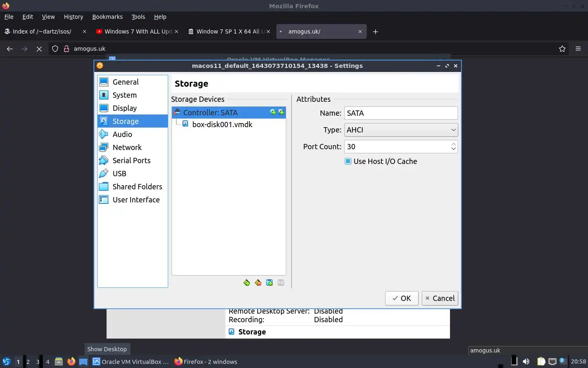Switch to workspace 2 in taskbar
This screenshot has width=588, height=368.
coord(28,361)
